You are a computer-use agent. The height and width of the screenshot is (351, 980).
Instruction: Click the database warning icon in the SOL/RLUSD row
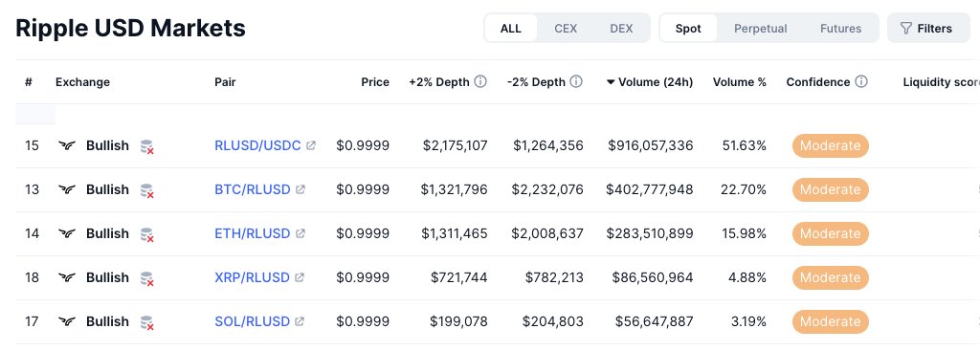point(146,322)
